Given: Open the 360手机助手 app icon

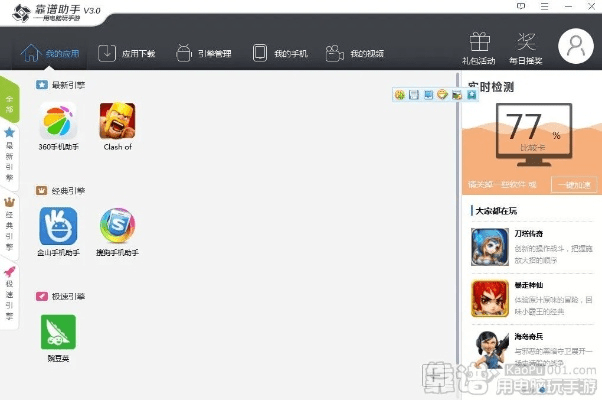Looking at the screenshot, I should point(57,122).
